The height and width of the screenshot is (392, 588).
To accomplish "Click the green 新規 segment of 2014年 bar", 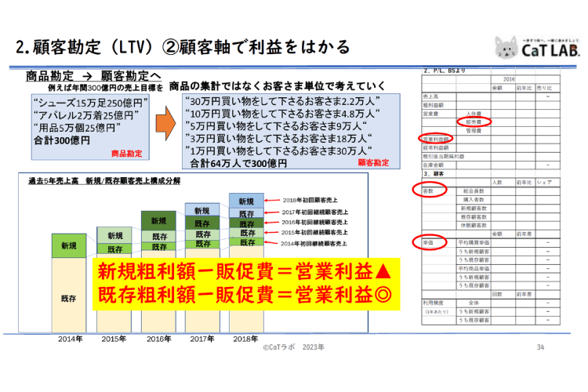I will (x=69, y=245).
